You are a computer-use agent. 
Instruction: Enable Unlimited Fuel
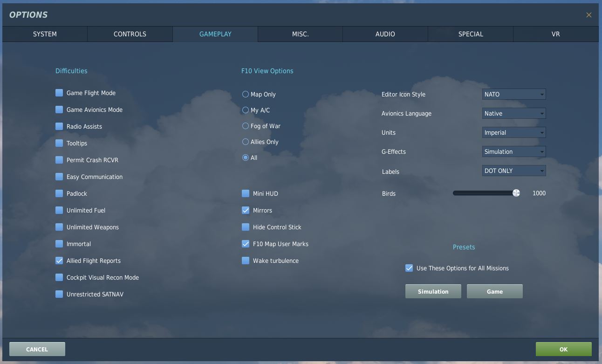point(59,210)
